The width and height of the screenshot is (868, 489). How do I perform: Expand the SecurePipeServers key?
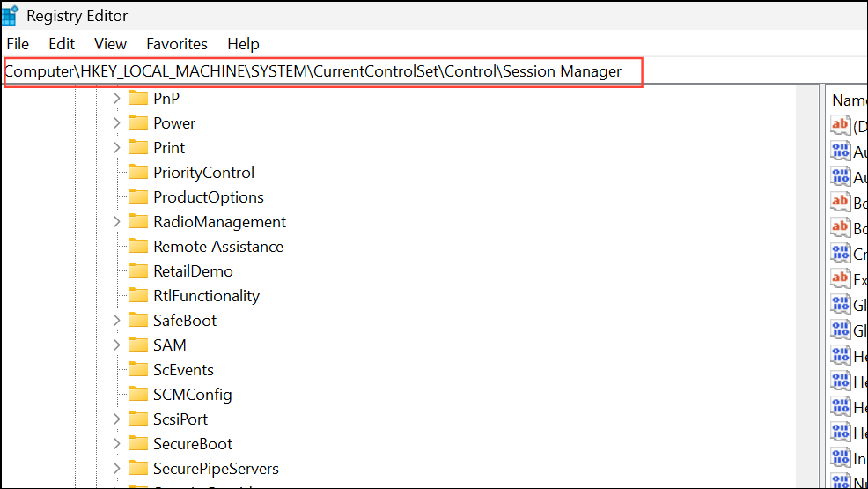click(x=116, y=469)
